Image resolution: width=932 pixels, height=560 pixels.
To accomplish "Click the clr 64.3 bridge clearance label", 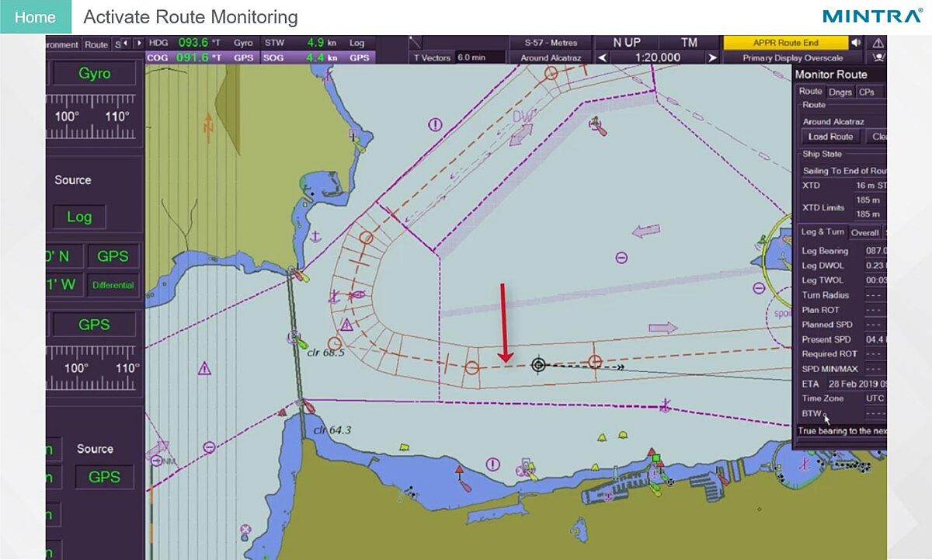I will click(x=332, y=430).
